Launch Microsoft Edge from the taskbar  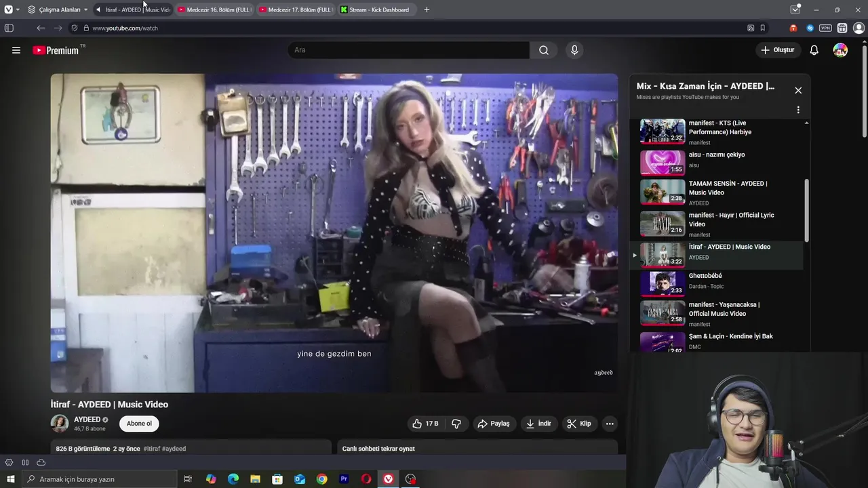(x=233, y=479)
